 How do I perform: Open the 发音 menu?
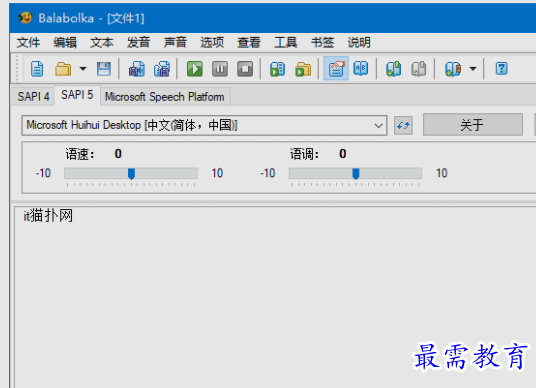138,42
